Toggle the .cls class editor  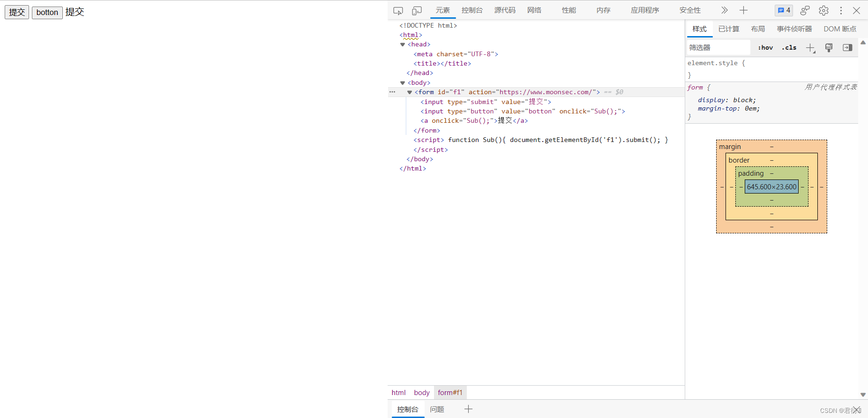789,47
